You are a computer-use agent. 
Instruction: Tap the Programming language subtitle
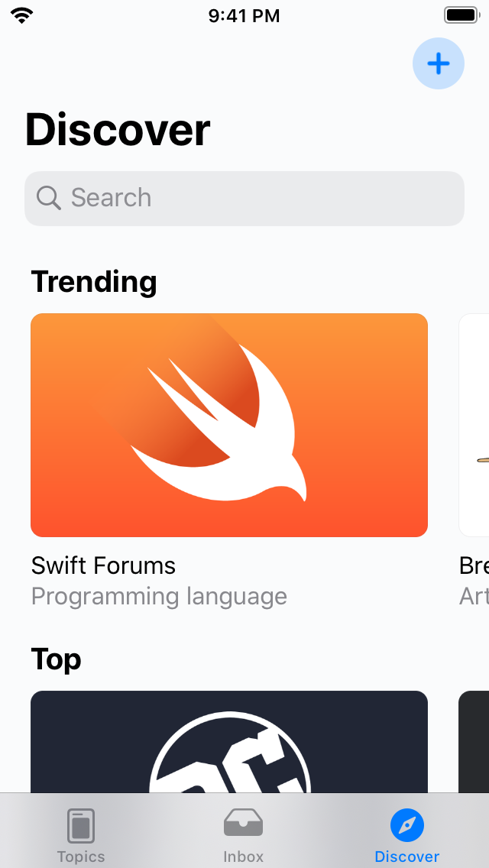[x=159, y=596]
